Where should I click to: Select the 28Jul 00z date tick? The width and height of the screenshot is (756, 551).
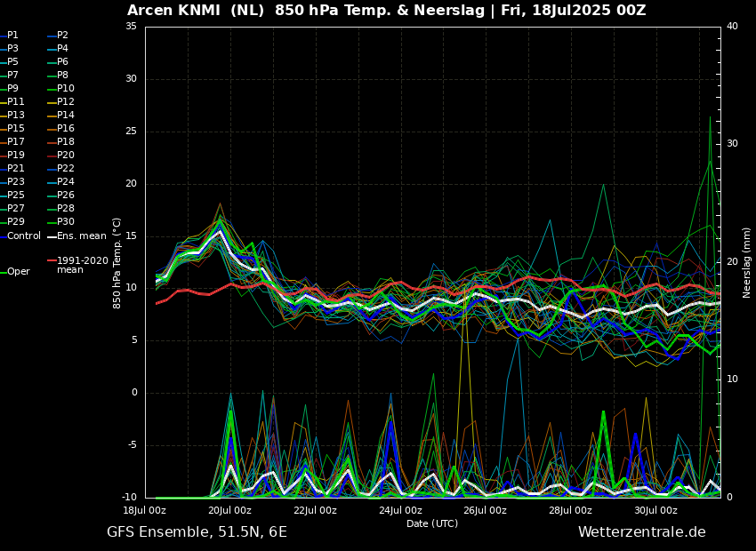click(570, 511)
